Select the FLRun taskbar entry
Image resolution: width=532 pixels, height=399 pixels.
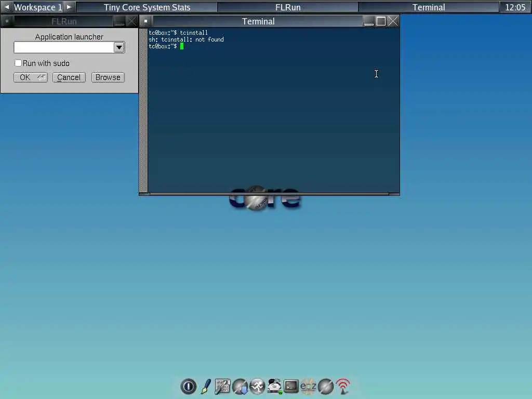click(288, 7)
